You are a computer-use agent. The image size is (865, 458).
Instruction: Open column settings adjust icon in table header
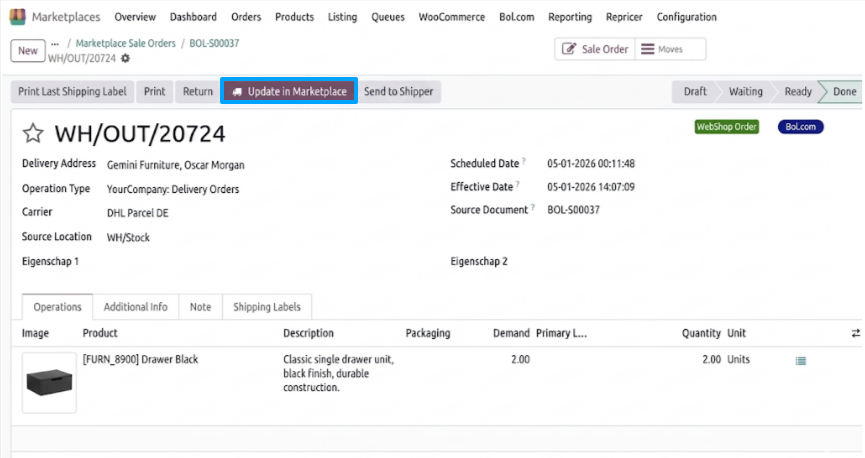[856, 333]
